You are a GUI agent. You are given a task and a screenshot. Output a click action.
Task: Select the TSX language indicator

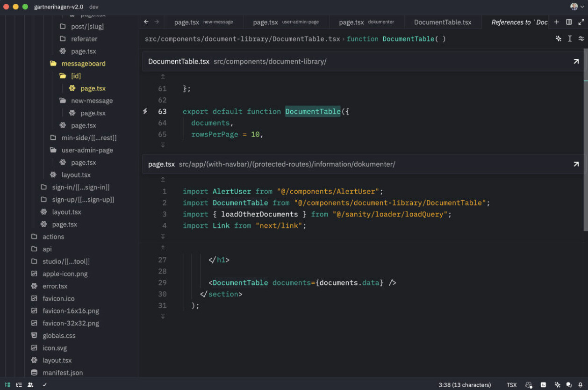pyautogui.click(x=512, y=385)
